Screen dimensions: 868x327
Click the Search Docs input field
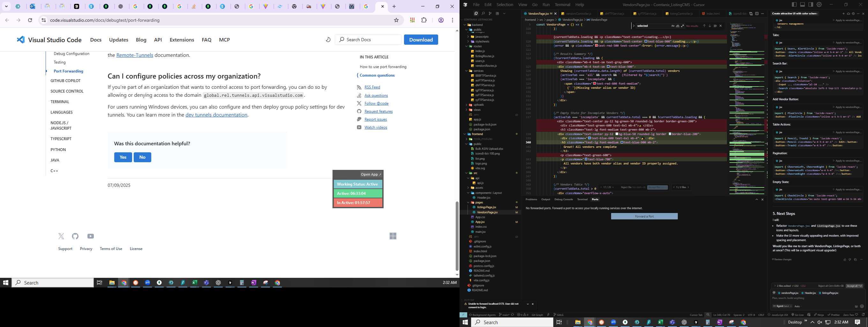coord(368,40)
